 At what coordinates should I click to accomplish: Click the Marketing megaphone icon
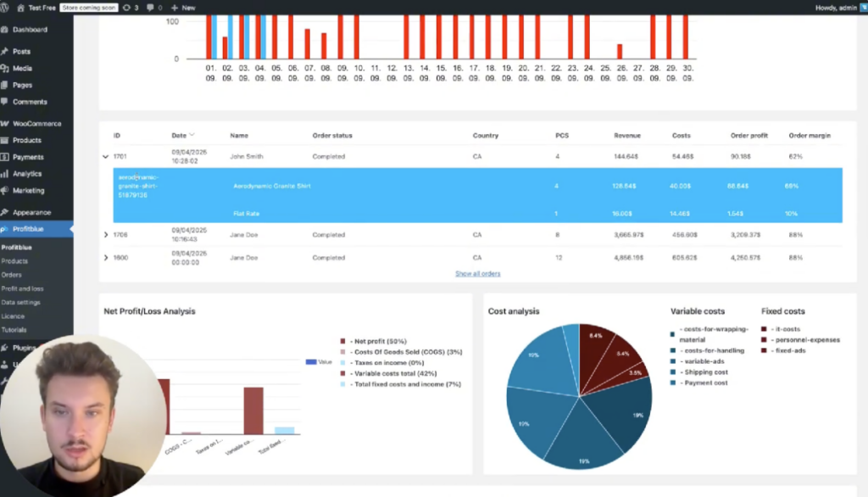[5, 191]
